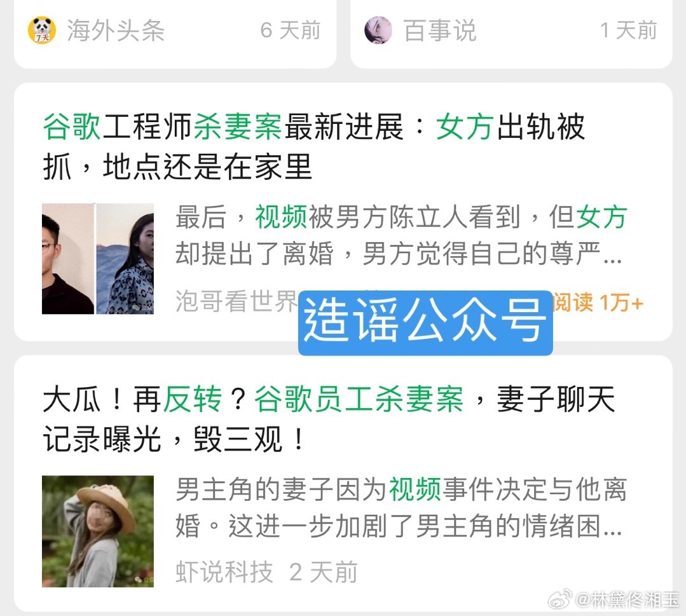Screen dimensions: 686x616
Task: Open the 大瓜！再反转 article title
Action: tap(329, 419)
